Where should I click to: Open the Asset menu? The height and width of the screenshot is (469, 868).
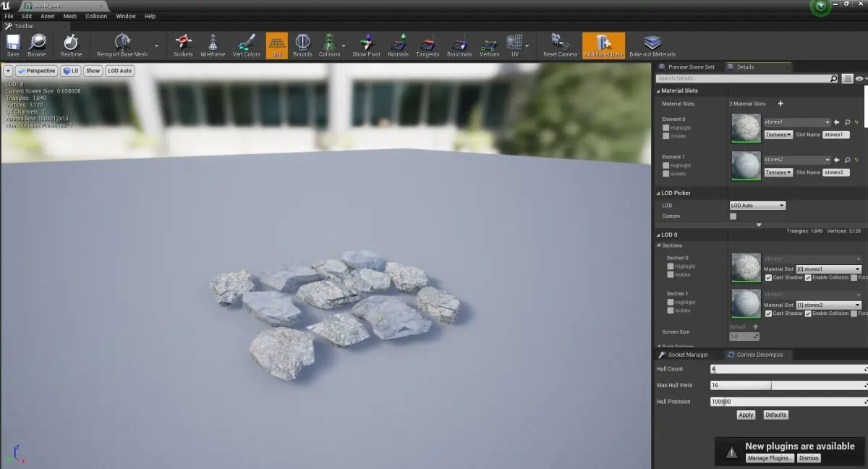[x=48, y=16]
